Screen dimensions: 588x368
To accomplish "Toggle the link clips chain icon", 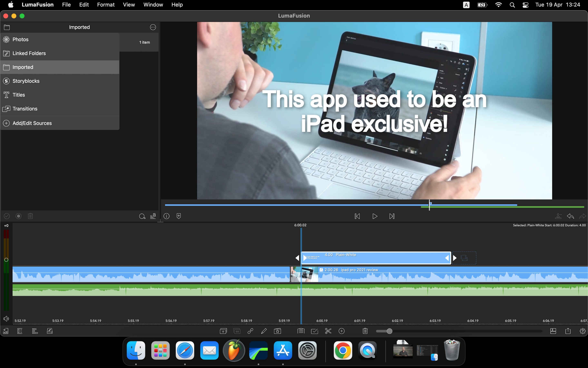I will [x=251, y=331].
